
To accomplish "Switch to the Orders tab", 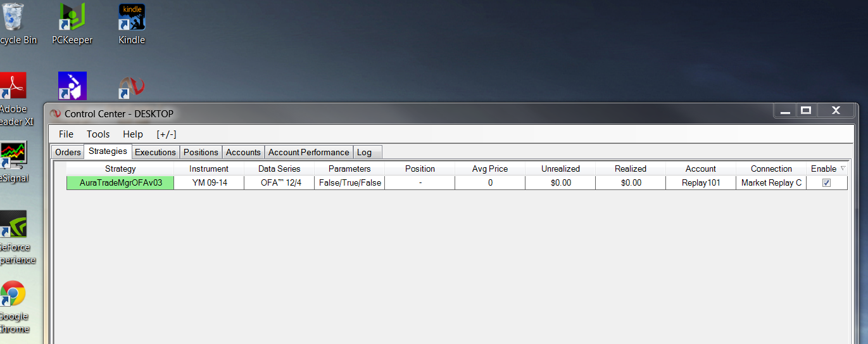I will pyautogui.click(x=68, y=152).
